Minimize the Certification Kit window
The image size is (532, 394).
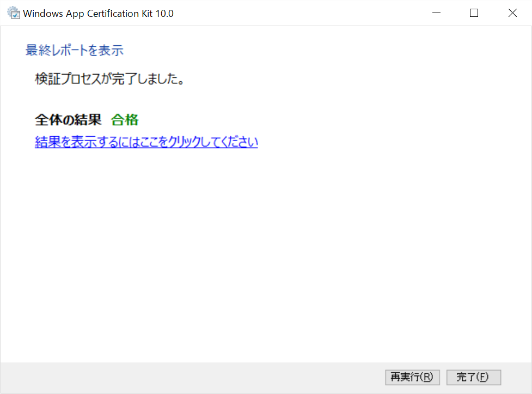(436, 13)
